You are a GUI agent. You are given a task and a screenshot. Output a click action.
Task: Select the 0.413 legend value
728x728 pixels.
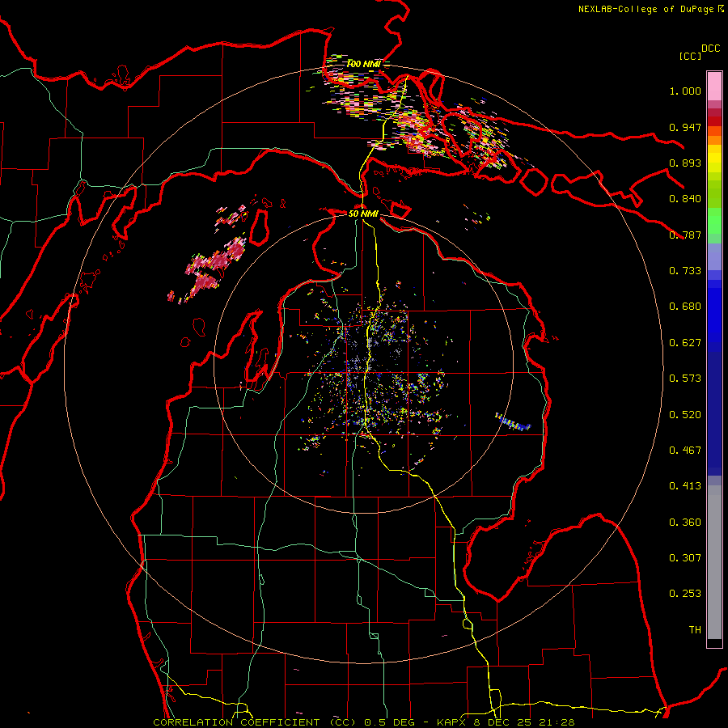tap(685, 486)
